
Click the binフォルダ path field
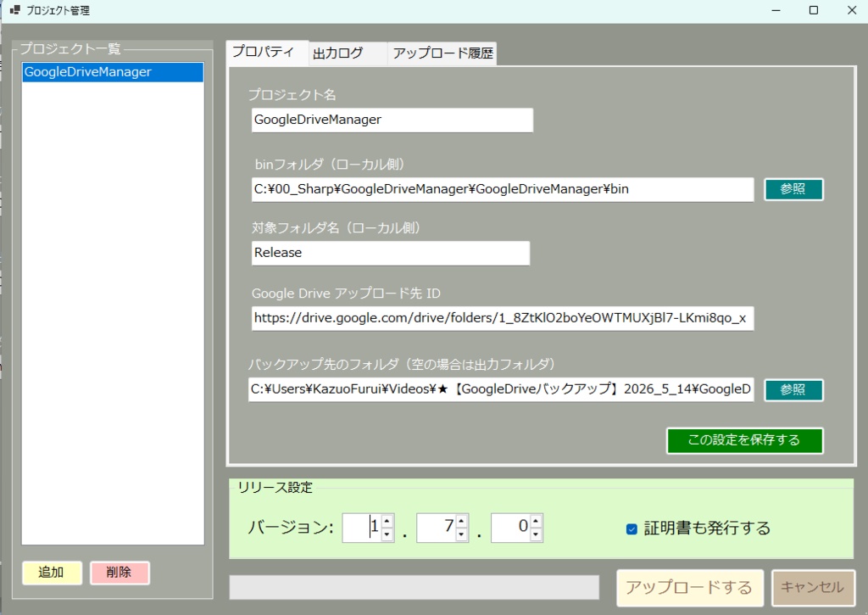click(x=502, y=189)
